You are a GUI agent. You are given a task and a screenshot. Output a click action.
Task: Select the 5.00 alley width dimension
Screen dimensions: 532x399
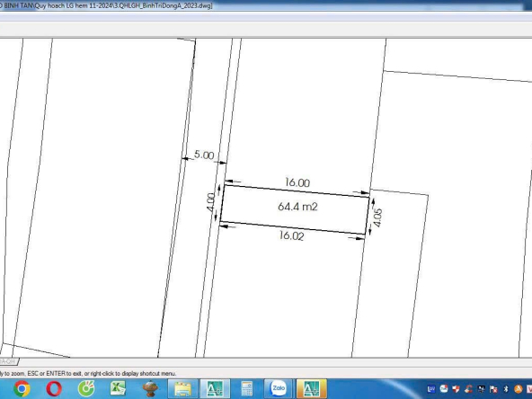(204, 155)
